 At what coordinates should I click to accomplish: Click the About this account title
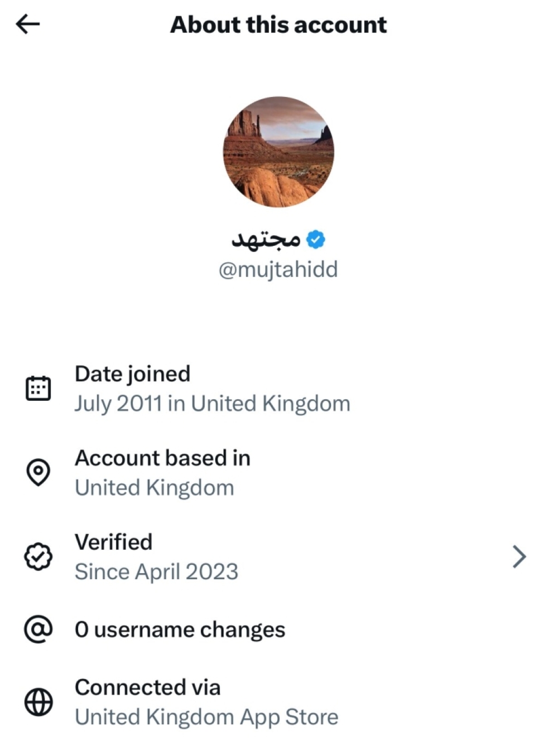point(278,25)
